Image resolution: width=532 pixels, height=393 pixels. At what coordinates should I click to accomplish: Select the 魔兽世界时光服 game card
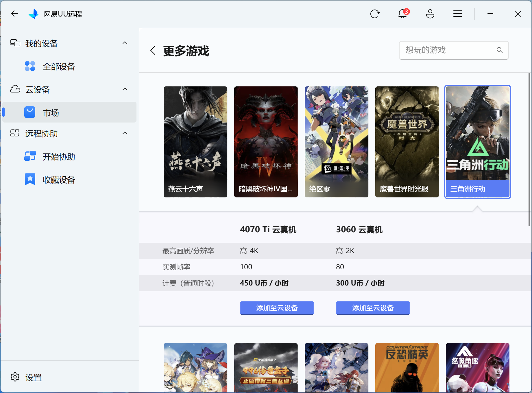click(x=407, y=142)
